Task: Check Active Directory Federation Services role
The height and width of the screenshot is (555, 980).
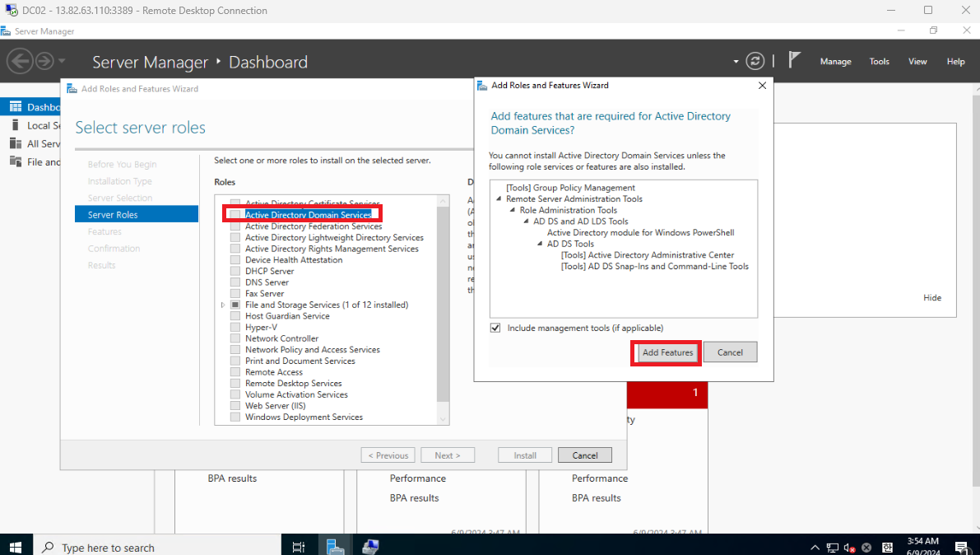Action: tap(235, 226)
